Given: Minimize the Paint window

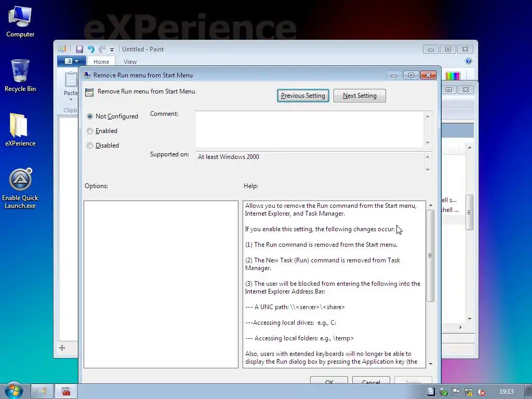Looking at the screenshot, I should point(431,49).
